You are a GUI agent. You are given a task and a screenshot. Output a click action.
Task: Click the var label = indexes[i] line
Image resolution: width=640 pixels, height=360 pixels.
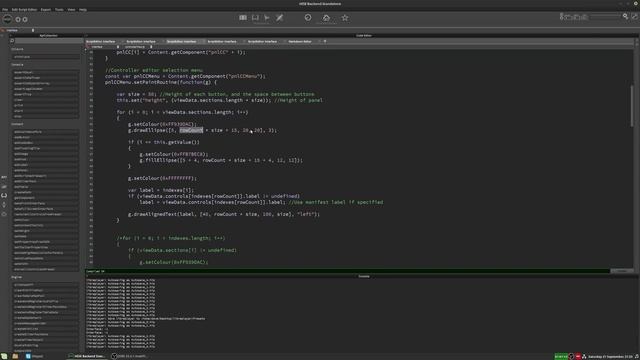tap(161, 190)
